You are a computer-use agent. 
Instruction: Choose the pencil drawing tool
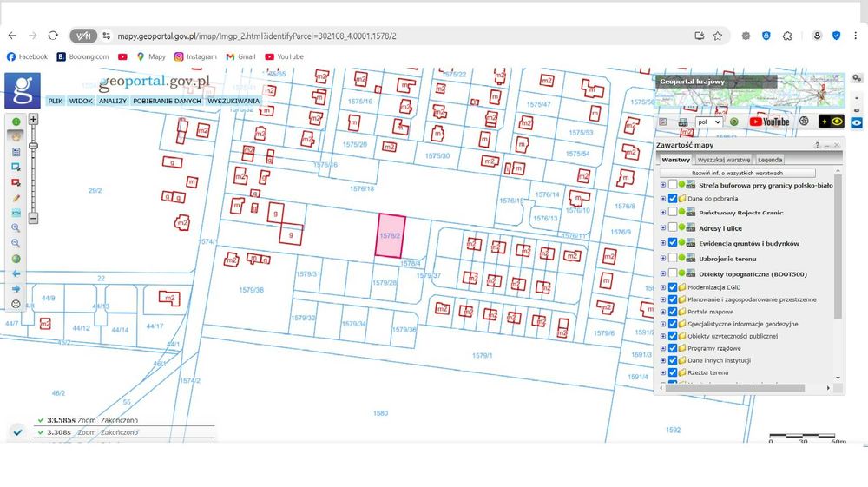click(16, 198)
